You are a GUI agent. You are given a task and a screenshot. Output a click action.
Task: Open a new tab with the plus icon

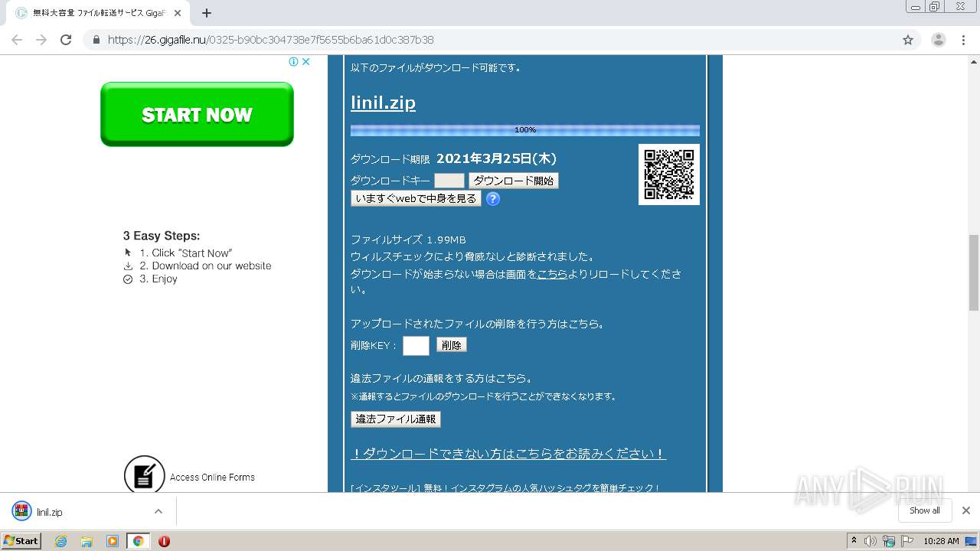(207, 13)
